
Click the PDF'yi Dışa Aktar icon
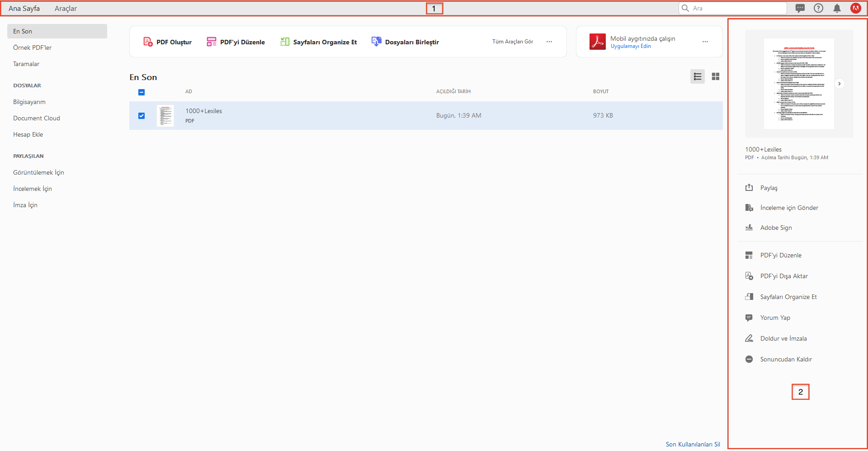point(749,276)
